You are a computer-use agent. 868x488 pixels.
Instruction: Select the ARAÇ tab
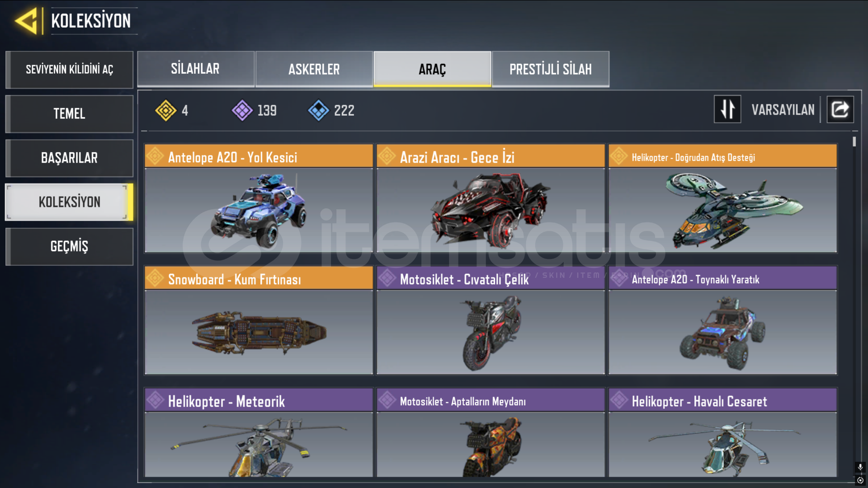(432, 69)
